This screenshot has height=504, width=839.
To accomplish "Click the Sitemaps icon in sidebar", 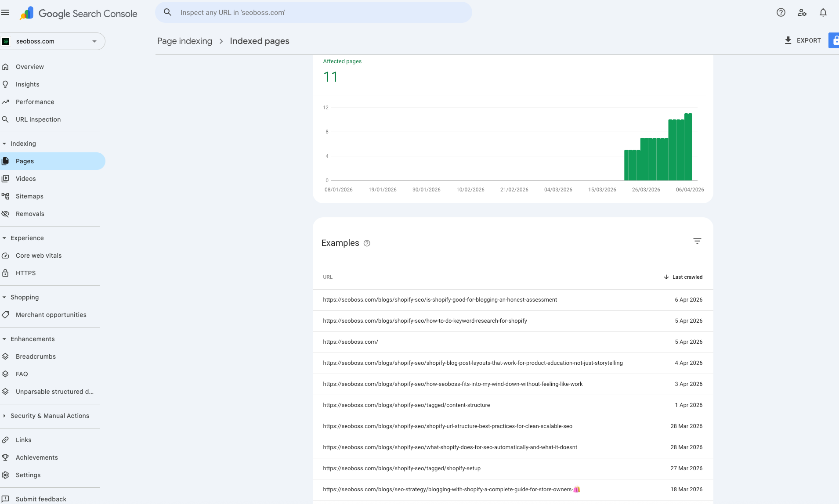I will [x=5, y=196].
